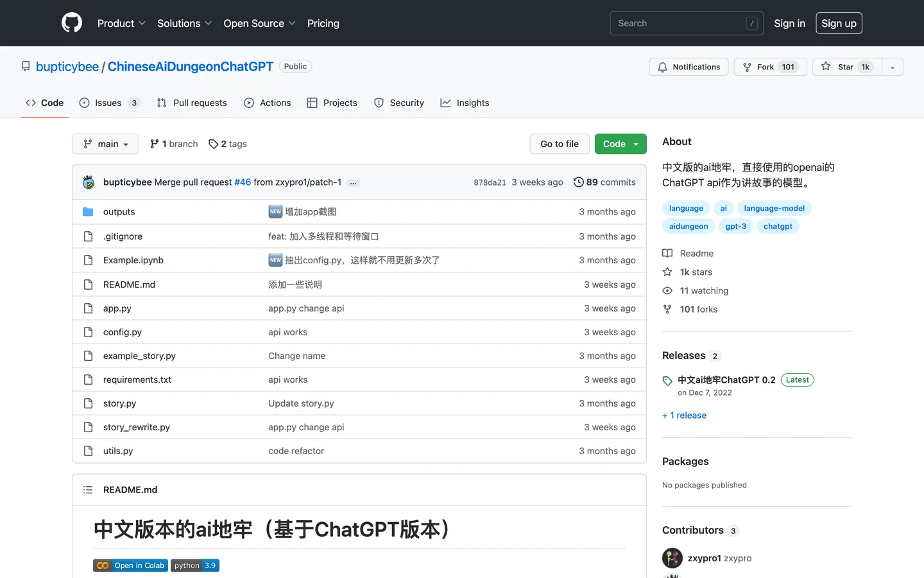Viewport: 924px width, 578px height.
Task: Click file icon for Example.ipynb
Action: (x=88, y=260)
